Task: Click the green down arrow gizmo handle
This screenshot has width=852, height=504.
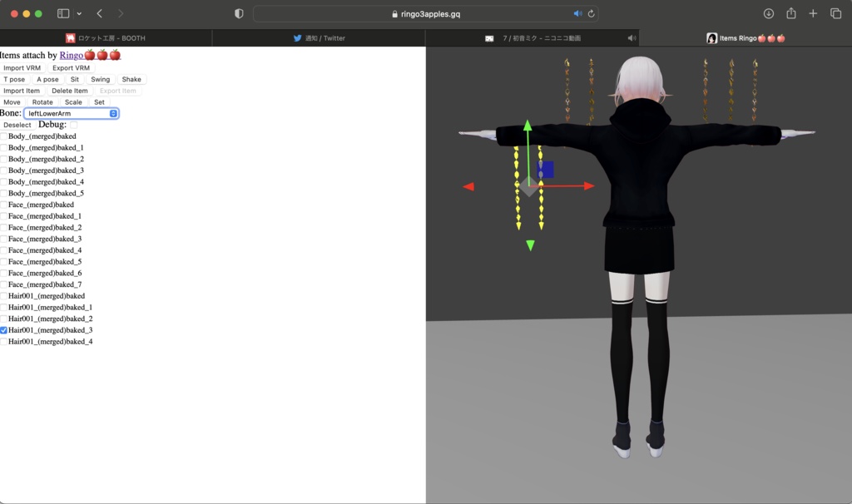Action: (530, 245)
